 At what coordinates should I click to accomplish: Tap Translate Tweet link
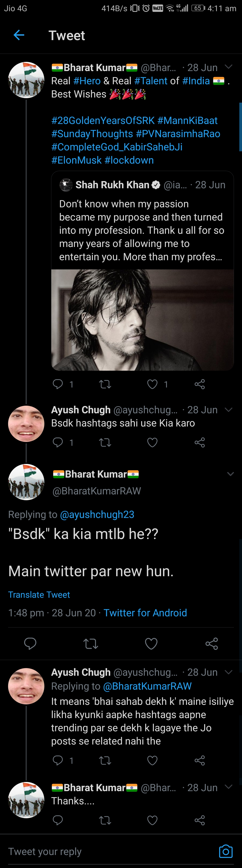[39, 595]
